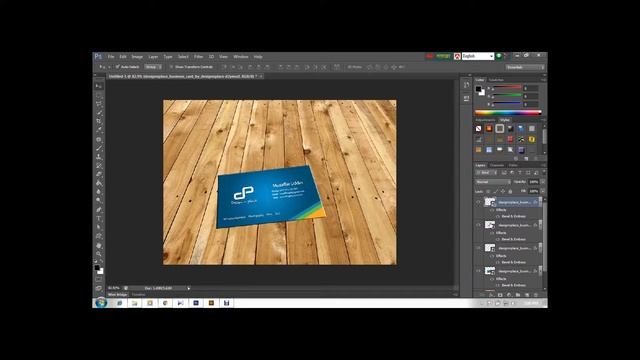Select the Crop tool
This screenshot has height=360, width=640.
coord(99,121)
